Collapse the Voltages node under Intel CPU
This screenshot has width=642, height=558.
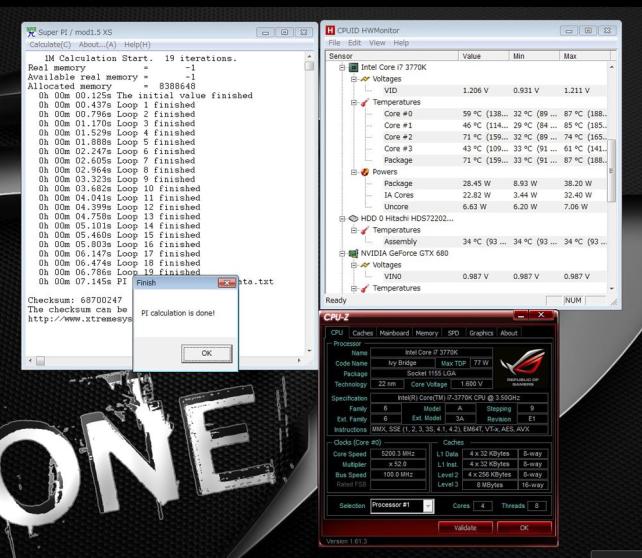[354, 79]
